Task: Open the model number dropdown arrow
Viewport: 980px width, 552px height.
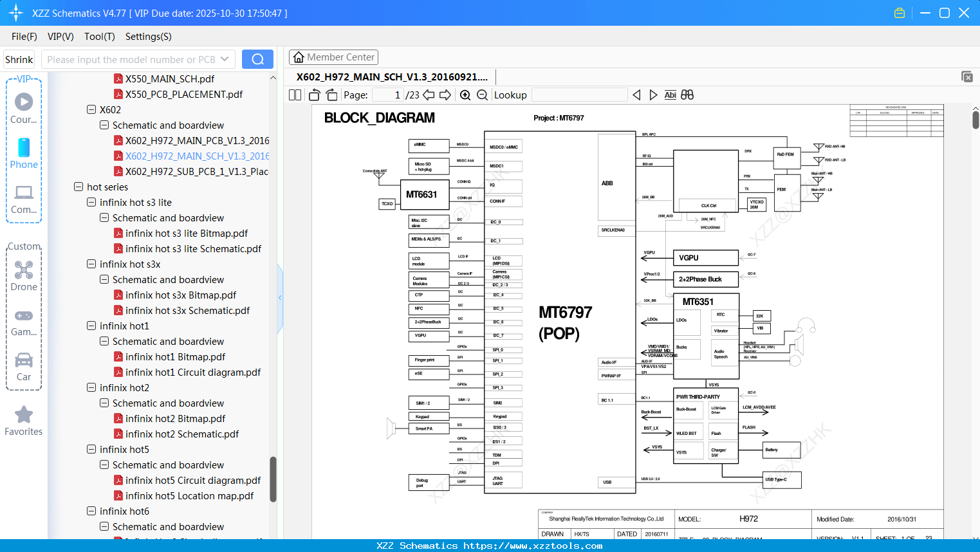Action: click(x=225, y=59)
